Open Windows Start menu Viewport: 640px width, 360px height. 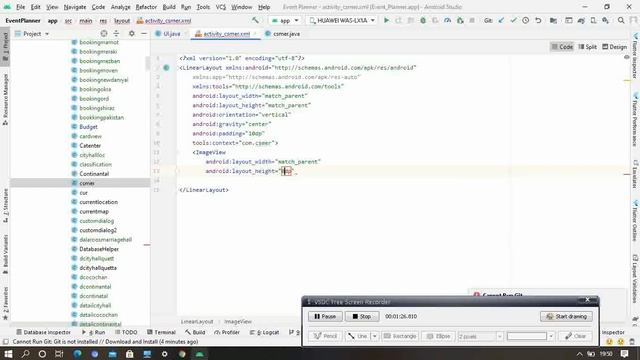tap(8, 353)
